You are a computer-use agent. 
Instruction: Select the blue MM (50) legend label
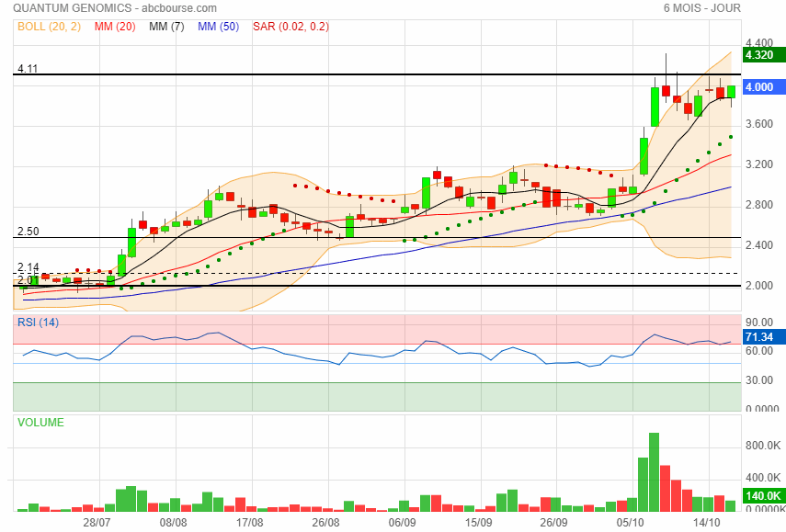pos(218,27)
